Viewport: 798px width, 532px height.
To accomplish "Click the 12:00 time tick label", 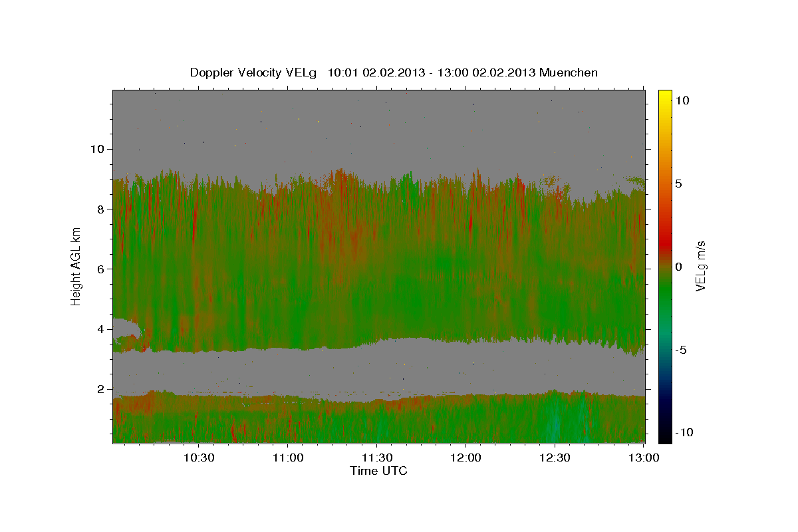I will (465, 458).
